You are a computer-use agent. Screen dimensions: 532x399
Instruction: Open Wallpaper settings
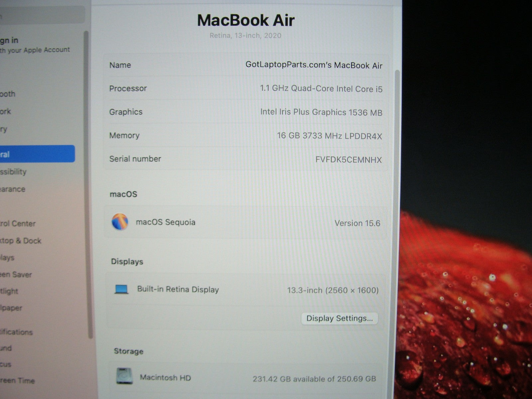11,308
